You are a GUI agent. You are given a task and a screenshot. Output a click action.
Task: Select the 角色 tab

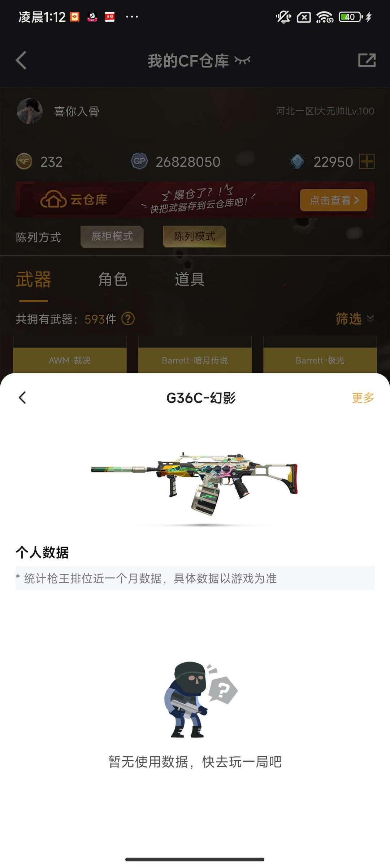(113, 279)
